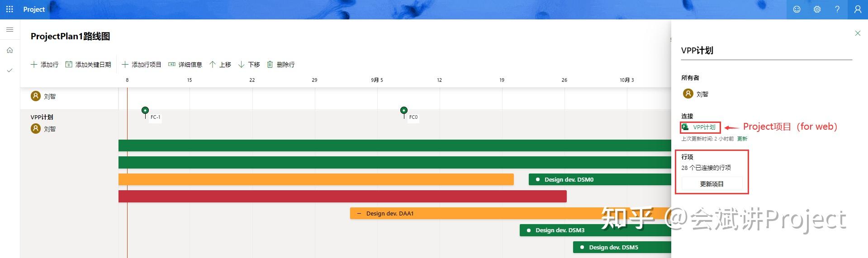868x258 pixels.
Task: Go to Home via house icon
Action: [9, 50]
